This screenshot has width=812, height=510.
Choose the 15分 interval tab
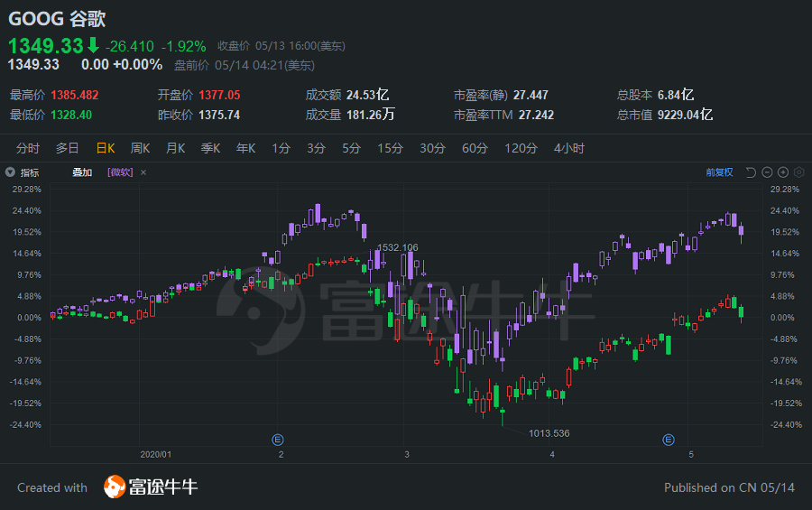click(391, 148)
